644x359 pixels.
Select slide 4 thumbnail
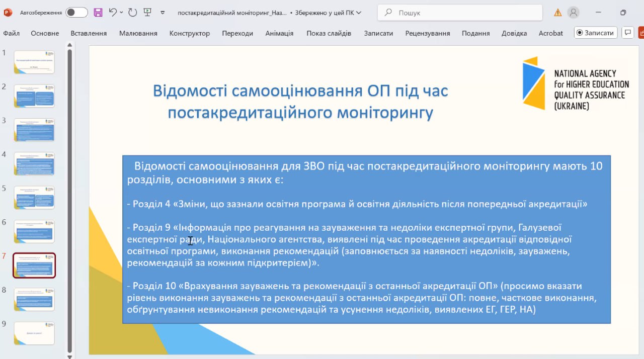pyautogui.click(x=34, y=163)
